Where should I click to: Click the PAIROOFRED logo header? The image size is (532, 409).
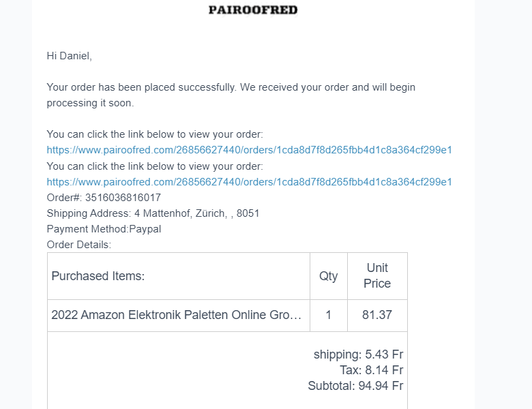coord(253,10)
